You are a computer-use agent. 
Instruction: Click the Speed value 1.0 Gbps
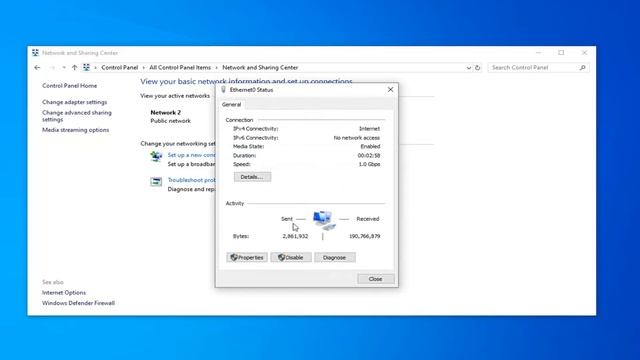[369, 164]
